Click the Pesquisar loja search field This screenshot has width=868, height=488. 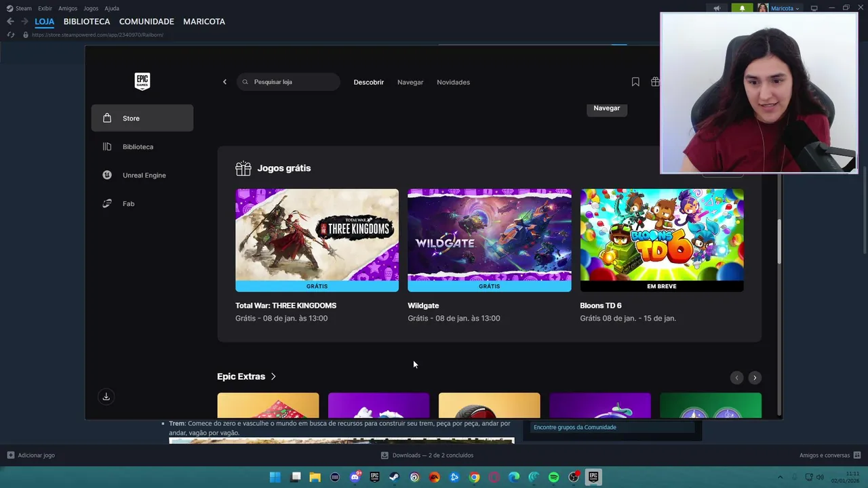click(288, 82)
